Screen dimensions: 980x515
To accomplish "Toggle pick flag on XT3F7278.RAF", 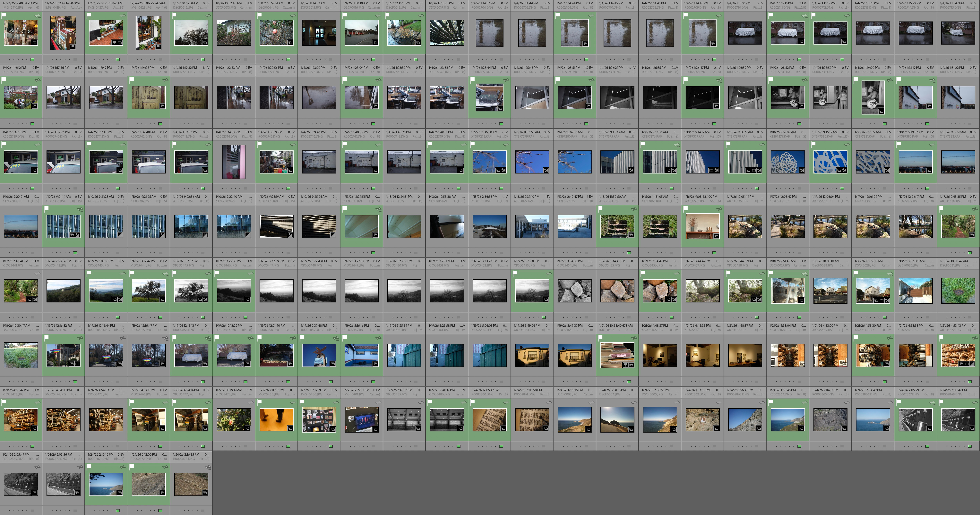I will 472,145.
